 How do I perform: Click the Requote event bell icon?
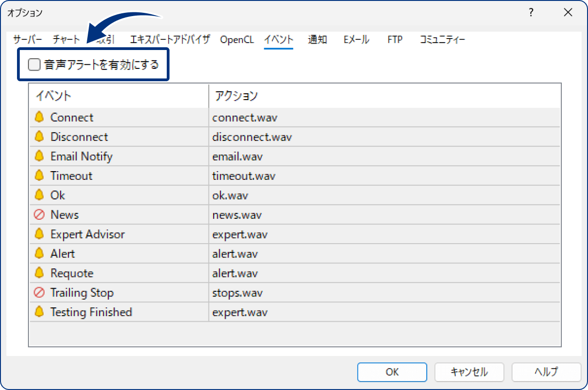tap(39, 273)
